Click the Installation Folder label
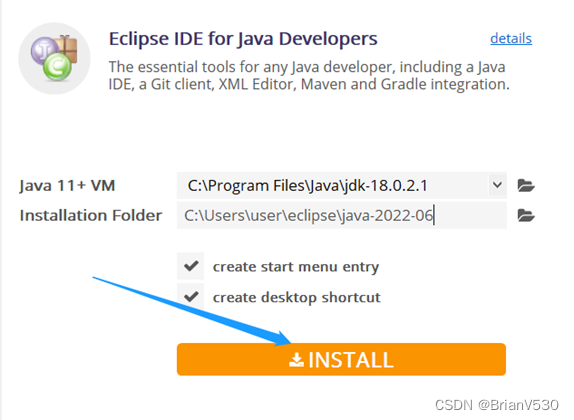 pyautogui.click(x=91, y=215)
